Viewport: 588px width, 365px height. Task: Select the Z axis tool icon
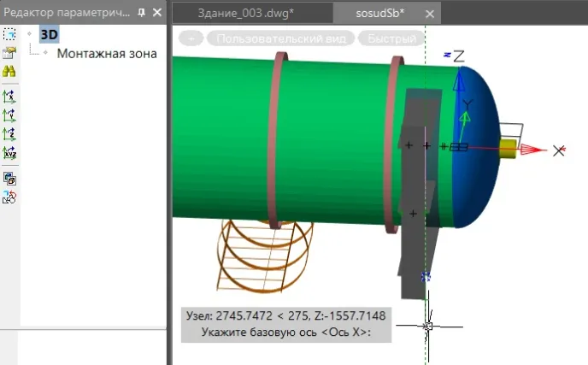click(9, 134)
